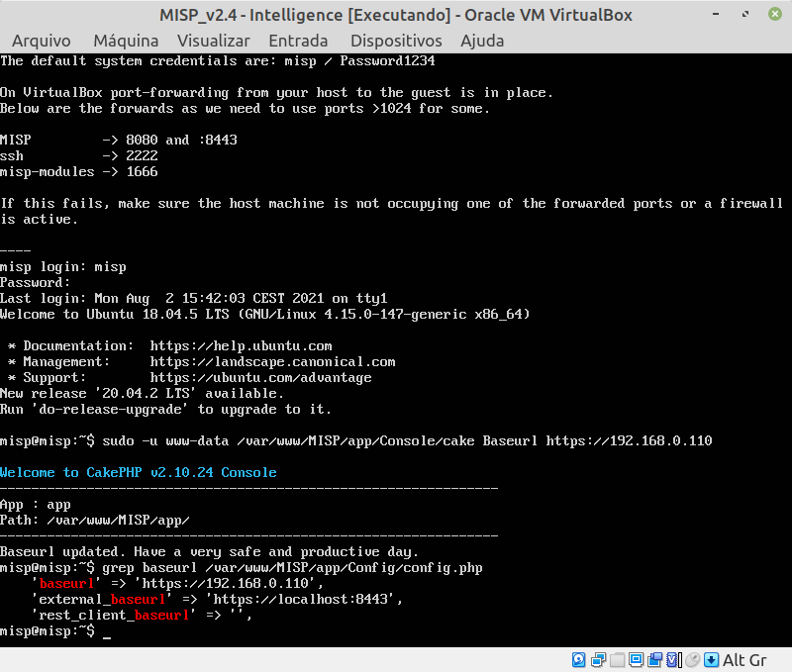792x672 pixels.
Task: Open the Arquivo menu
Action: click(42, 41)
